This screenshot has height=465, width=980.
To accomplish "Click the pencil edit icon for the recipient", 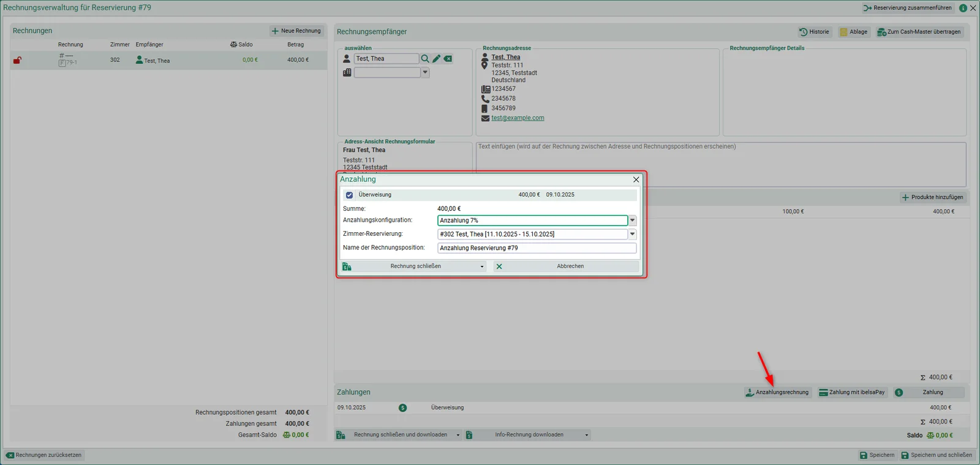I will point(437,59).
